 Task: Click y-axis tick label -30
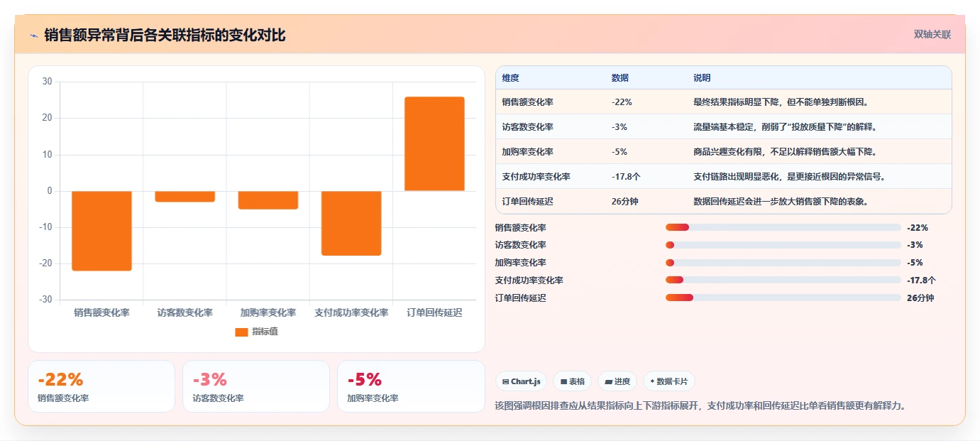[46, 300]
